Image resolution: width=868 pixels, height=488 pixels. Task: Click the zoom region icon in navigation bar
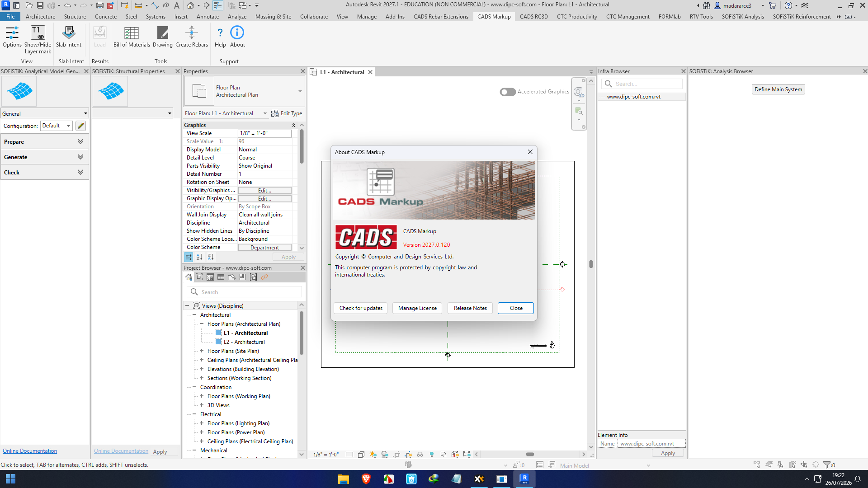tap(579, 111)
